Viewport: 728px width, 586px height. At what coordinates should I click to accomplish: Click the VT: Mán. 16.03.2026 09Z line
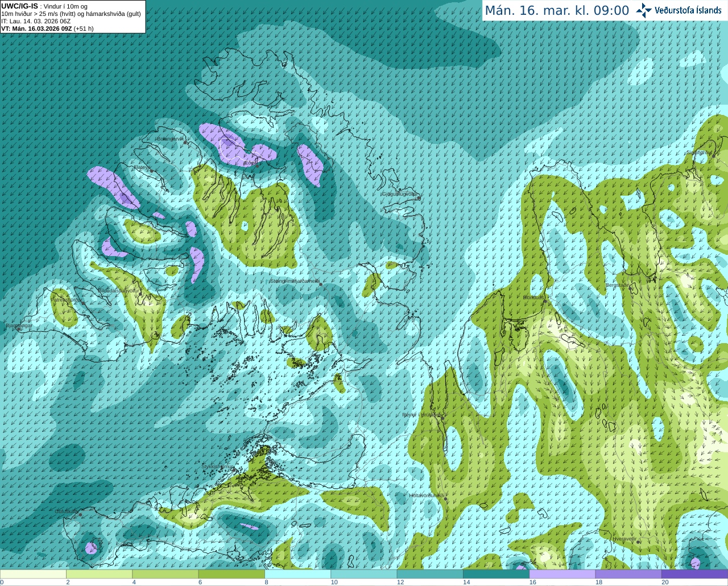point(47,28)
